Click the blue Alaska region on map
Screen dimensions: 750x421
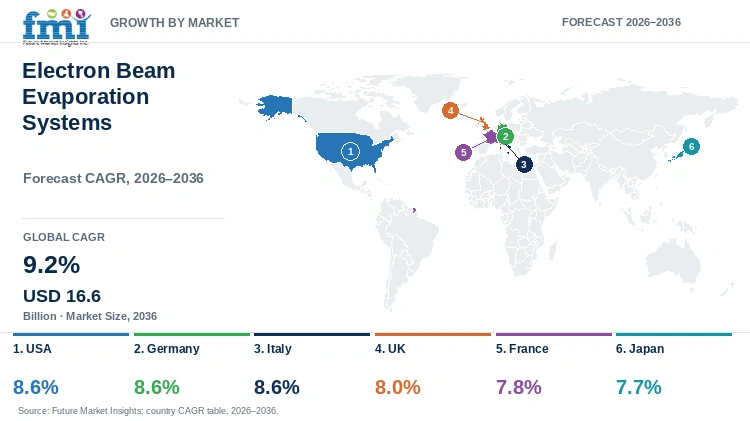point(275,106)
